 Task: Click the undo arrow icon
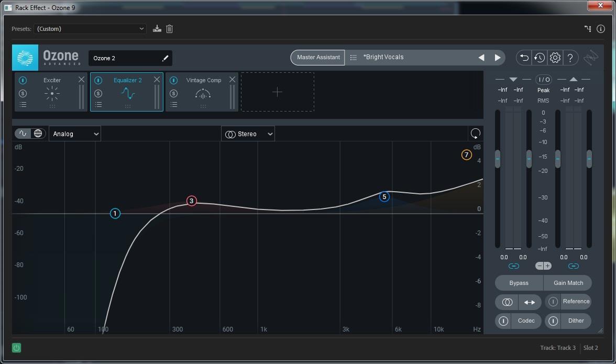(x=523, y=58)
